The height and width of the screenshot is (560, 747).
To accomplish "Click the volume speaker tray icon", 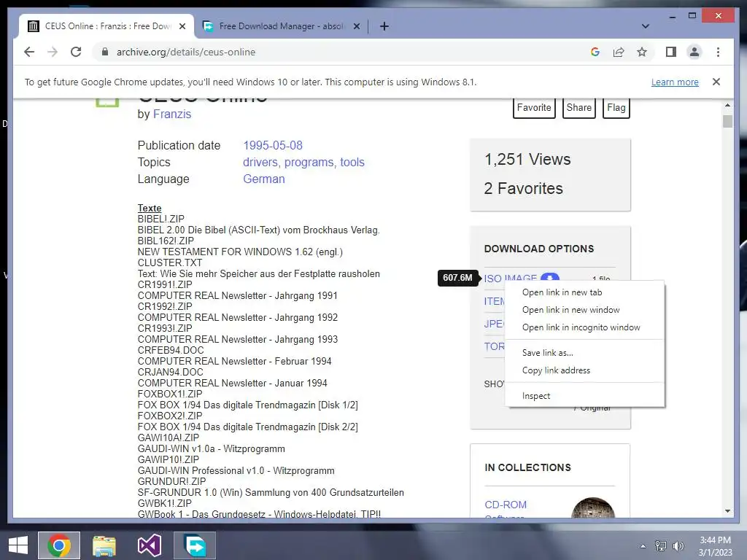I will (x=678, y=546).
